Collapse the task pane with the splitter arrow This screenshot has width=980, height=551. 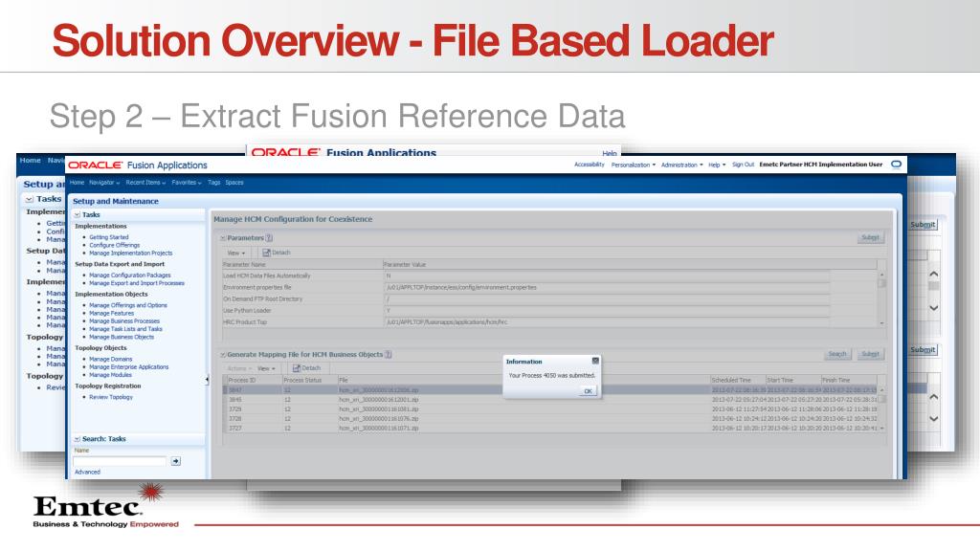click(207, 379)
